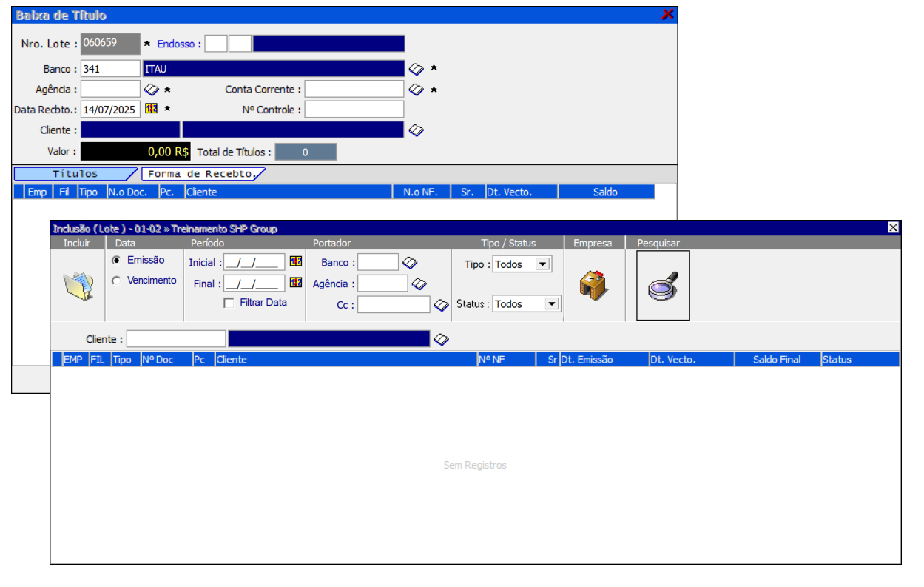This screenshot has width=924, height=587.
Task: Click the Endosso link label
Action: click(x=179, y=44)
